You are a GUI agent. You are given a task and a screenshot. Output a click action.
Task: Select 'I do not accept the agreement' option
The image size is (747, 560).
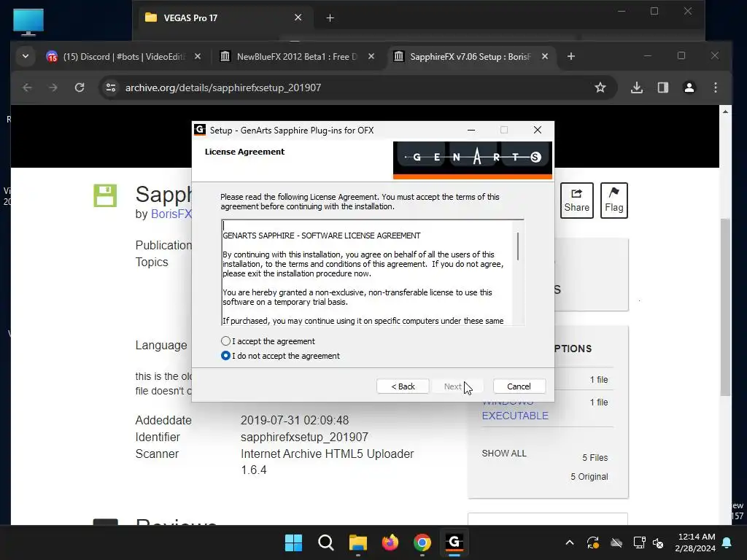(226, 356)
